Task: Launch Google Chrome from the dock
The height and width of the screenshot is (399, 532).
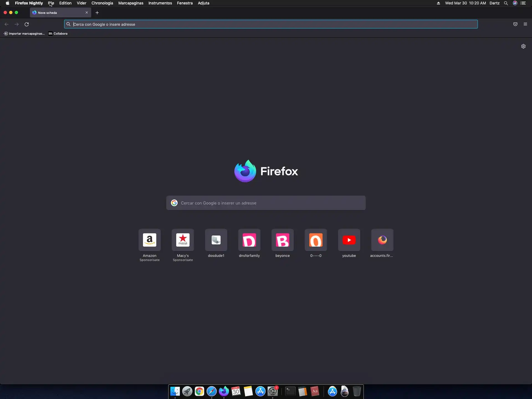Action: 199,392
